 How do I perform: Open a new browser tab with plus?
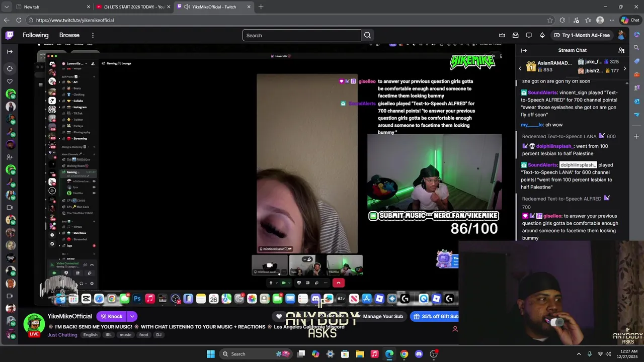(261, 7)
